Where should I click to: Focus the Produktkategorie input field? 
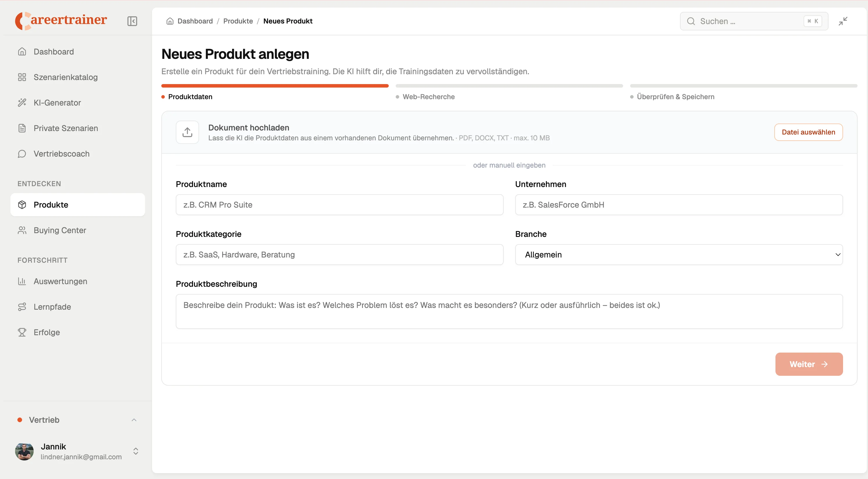[x=339, y=255]
